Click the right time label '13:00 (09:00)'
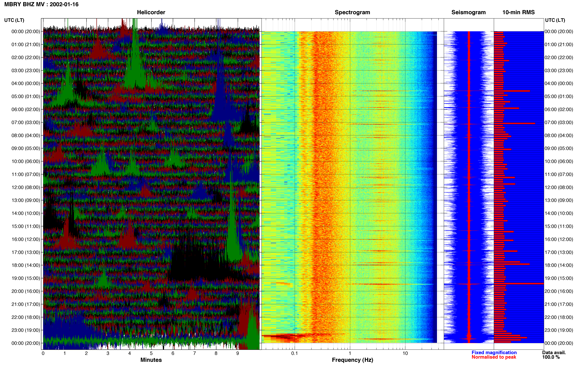588x368 pixels. (559, 200)
